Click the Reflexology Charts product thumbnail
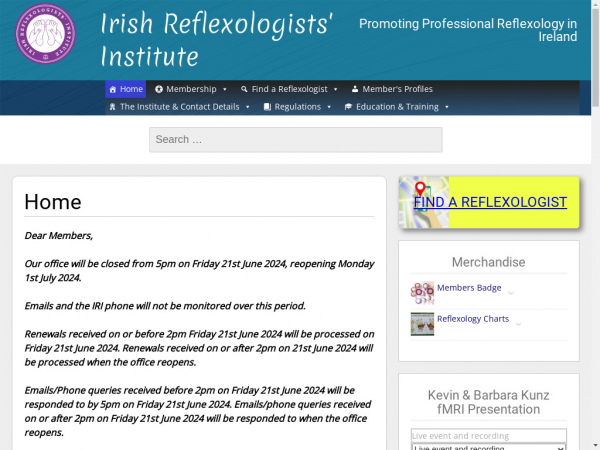This screenshot has height=450, width=600. [x=422, y=324]
